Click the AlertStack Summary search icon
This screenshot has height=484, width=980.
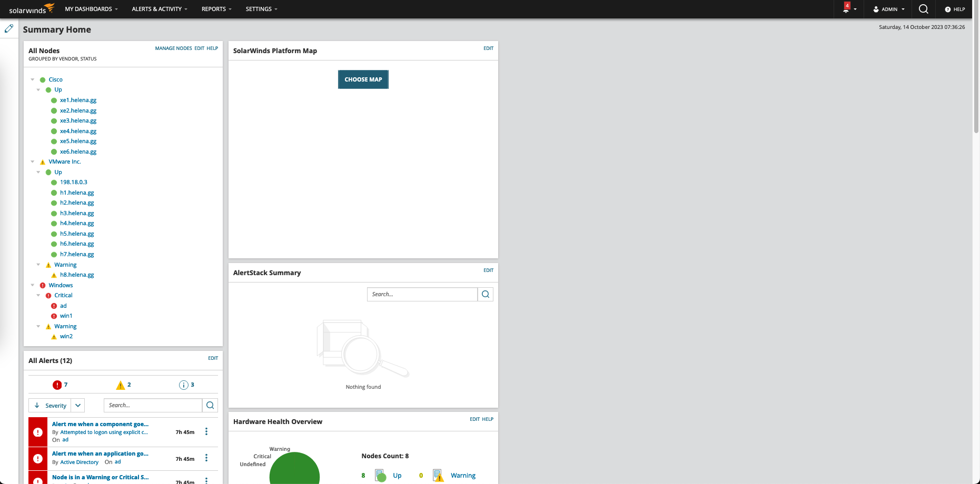pyautogui.click(x=486, y=295)
